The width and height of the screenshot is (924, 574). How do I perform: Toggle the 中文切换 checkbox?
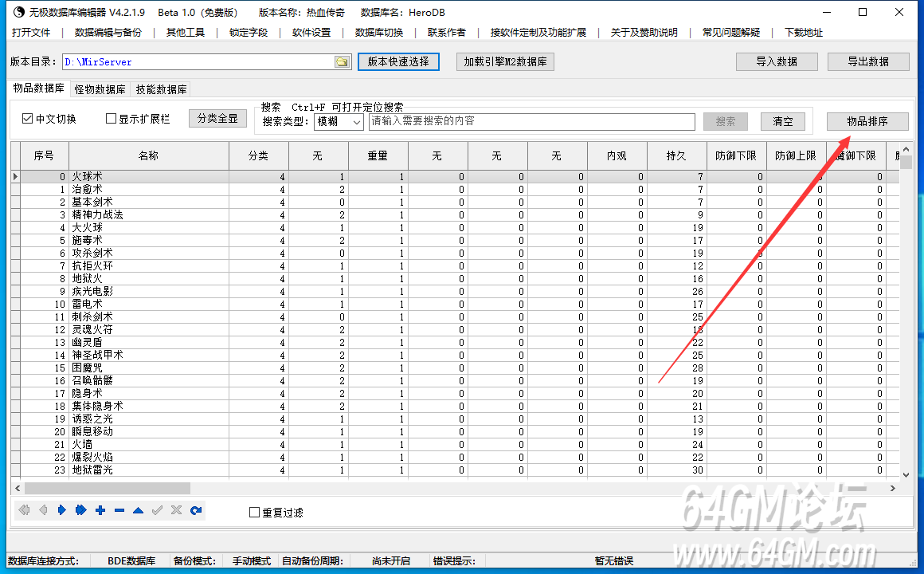coord(27,119)
